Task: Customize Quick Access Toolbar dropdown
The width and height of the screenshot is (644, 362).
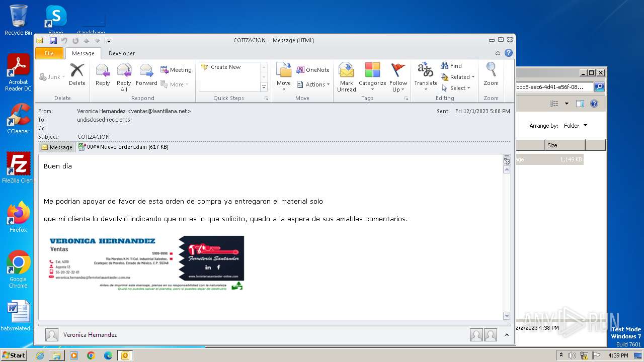Action: click(x=109, y=41)
